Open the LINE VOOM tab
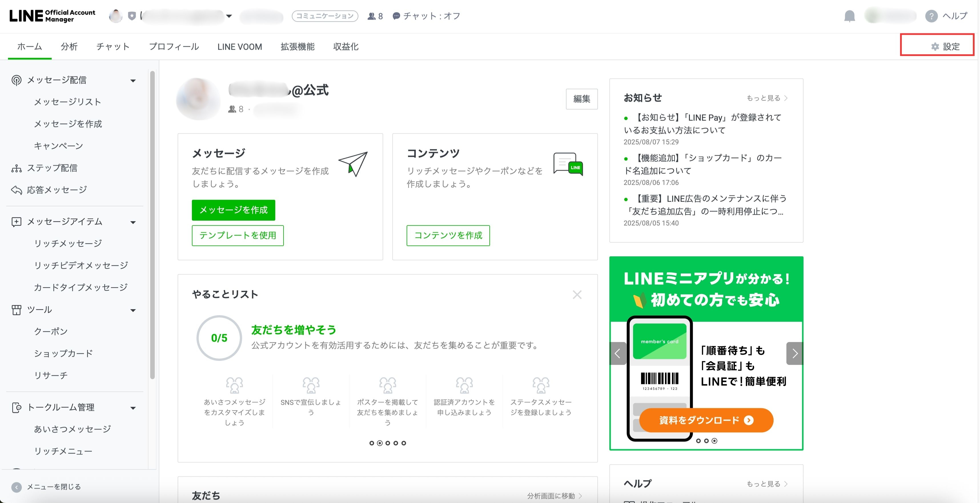The width and height of the screenshot is (980, 503). click(239, 46)
